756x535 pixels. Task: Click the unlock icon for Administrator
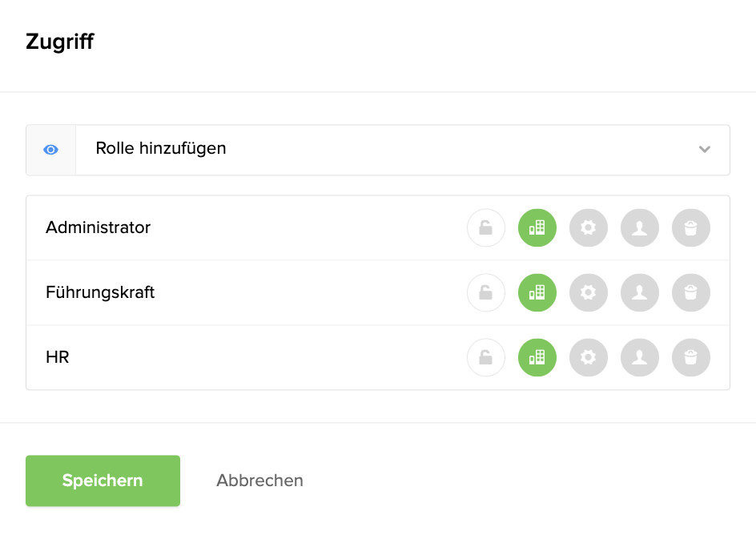point(486,227)
